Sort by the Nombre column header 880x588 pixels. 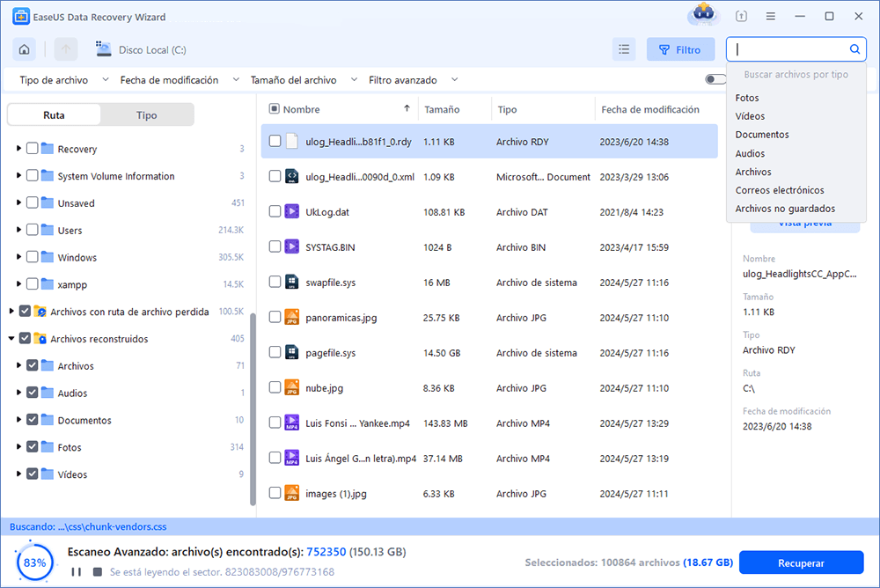301,109
